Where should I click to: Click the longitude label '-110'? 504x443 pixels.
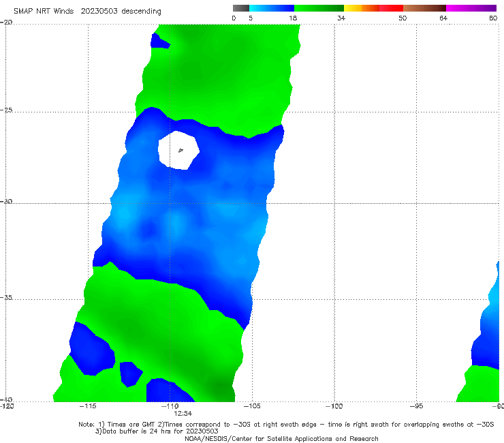point(170,406)
